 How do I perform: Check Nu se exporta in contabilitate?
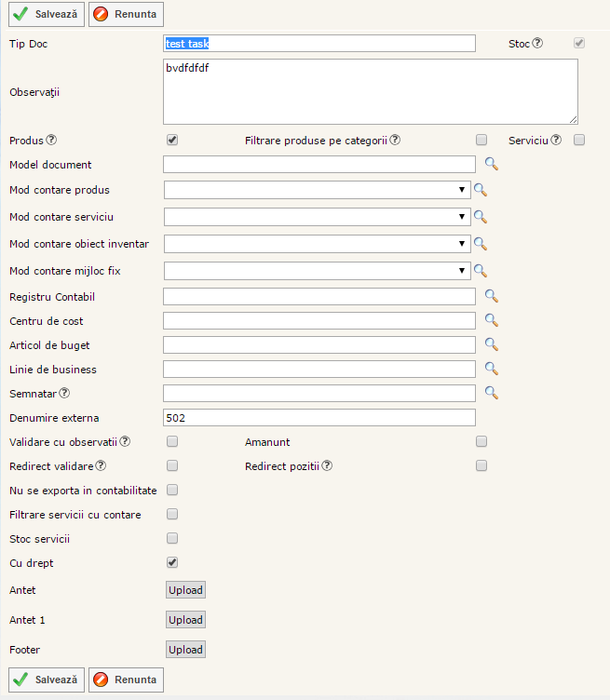[172, 490]
